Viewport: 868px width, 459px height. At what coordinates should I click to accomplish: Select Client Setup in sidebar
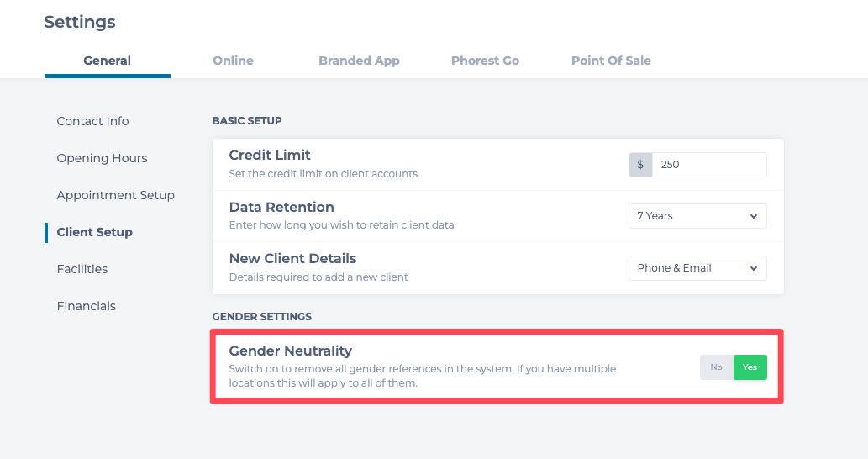pos(94,232)
